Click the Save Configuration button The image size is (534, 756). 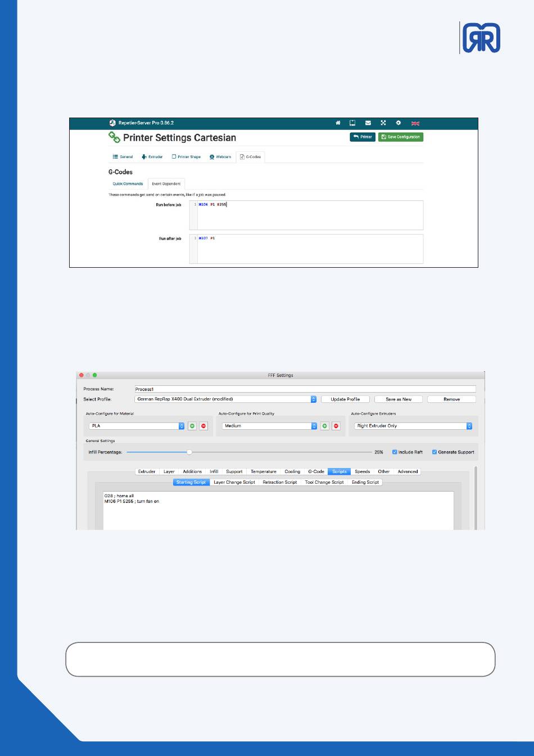(401, 137)
